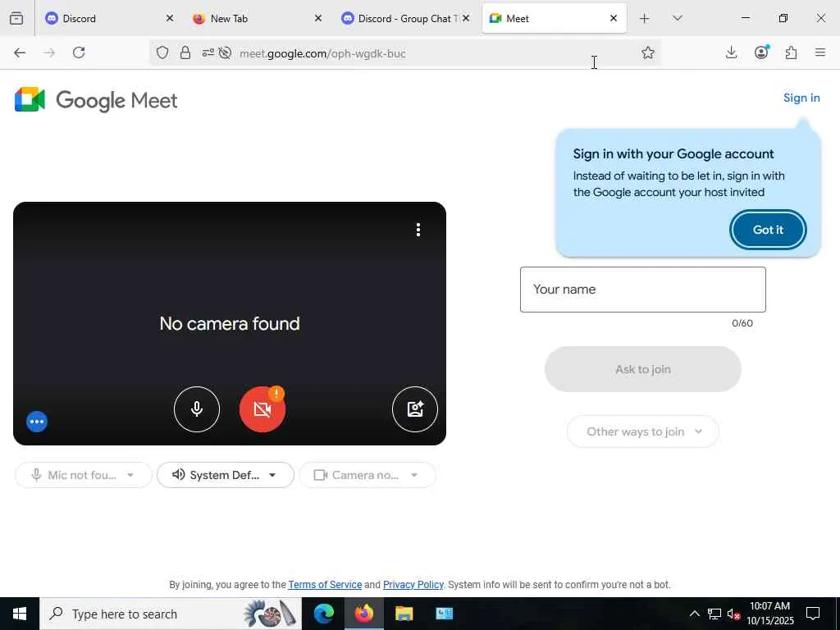Click the Google Meet logo
The image size is (840, 630).
(96, 100)
